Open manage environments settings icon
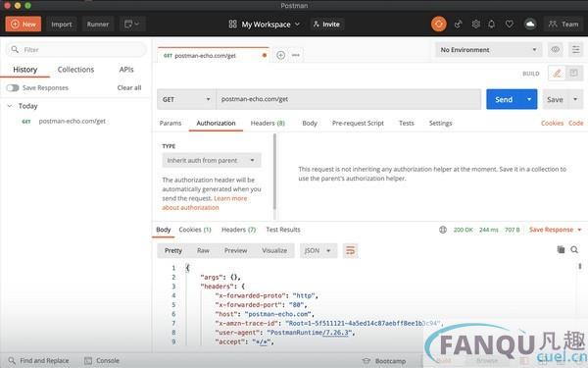The height and width of the screenshot is (368, 588). point(575,50)
